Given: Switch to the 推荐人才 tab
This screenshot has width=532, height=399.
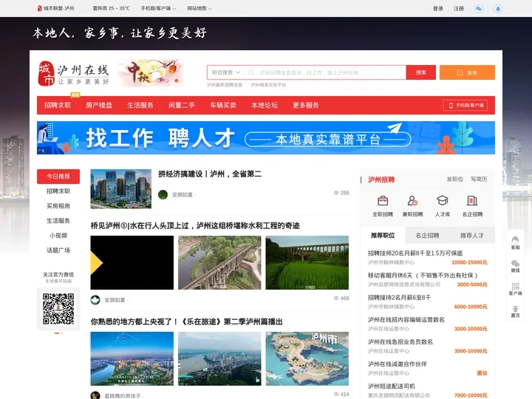Looking at the screenshot, I should click(471, 235).
